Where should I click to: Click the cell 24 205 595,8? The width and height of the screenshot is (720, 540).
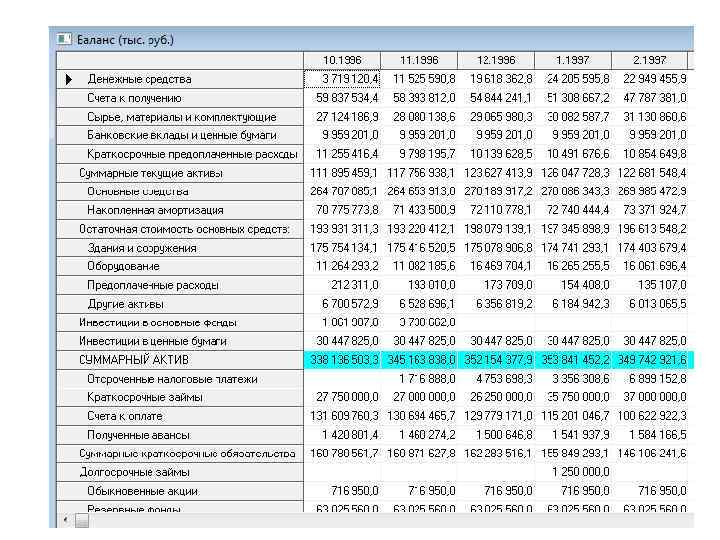click(573, 79)
